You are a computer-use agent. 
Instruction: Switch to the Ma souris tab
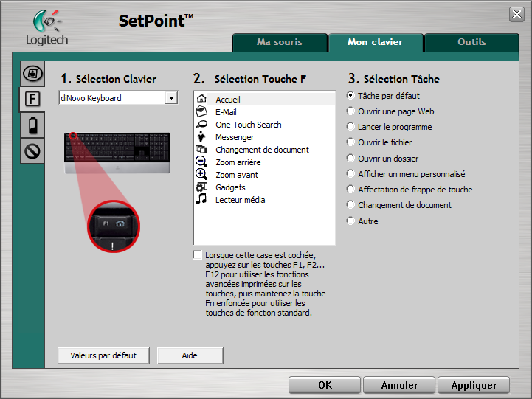[280, 42]
